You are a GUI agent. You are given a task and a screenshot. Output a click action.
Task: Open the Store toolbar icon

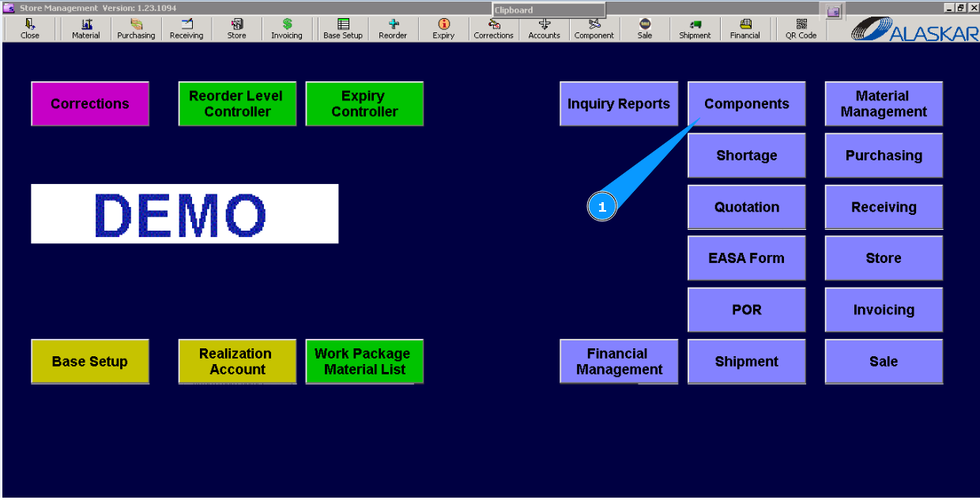(237, 29)
